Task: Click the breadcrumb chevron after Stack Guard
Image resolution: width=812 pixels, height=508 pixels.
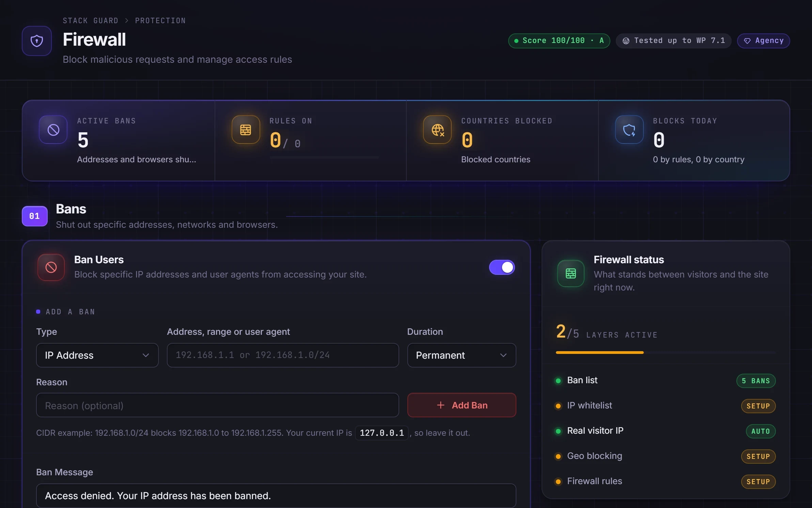Action: [x=127, y=21]
